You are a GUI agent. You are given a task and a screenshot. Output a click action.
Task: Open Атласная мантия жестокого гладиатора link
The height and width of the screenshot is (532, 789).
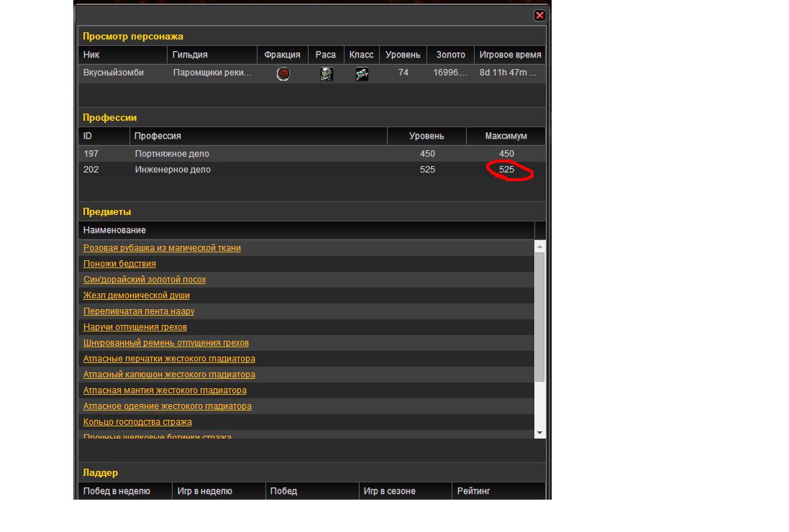click(165, 390)
